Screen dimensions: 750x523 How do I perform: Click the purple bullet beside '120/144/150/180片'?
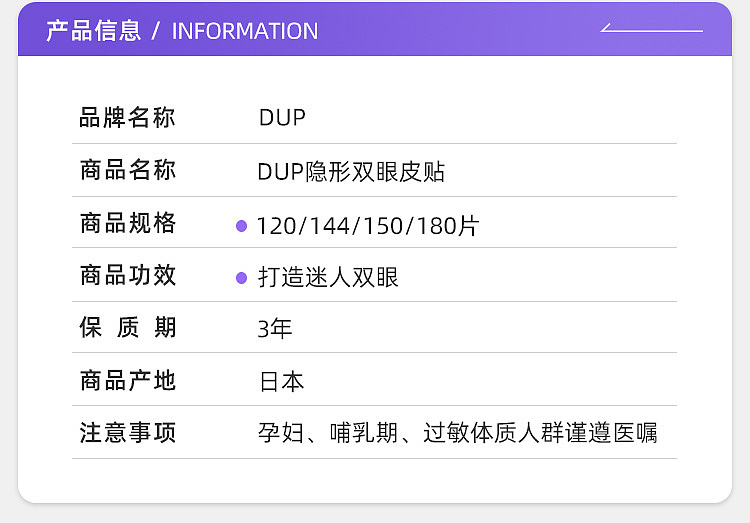(242, 226)
